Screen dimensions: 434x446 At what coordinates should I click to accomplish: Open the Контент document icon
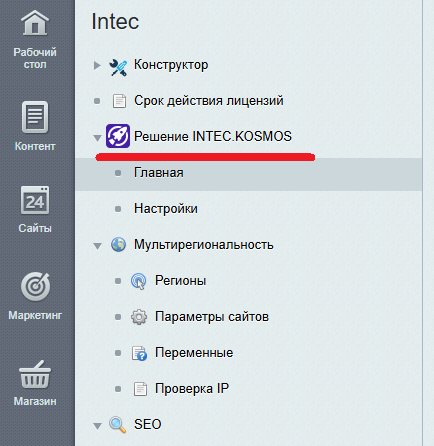coord(35,117)
